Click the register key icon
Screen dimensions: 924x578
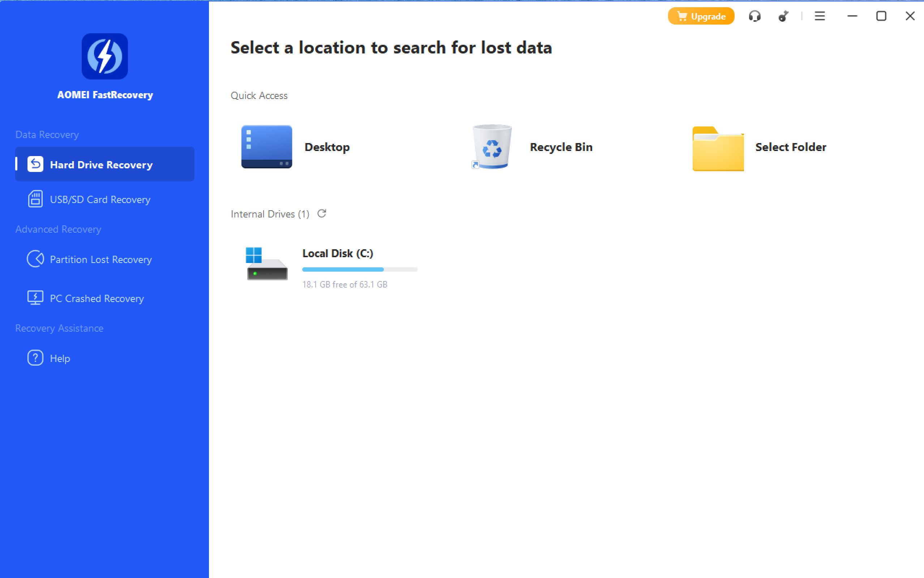tap(783, 16)
